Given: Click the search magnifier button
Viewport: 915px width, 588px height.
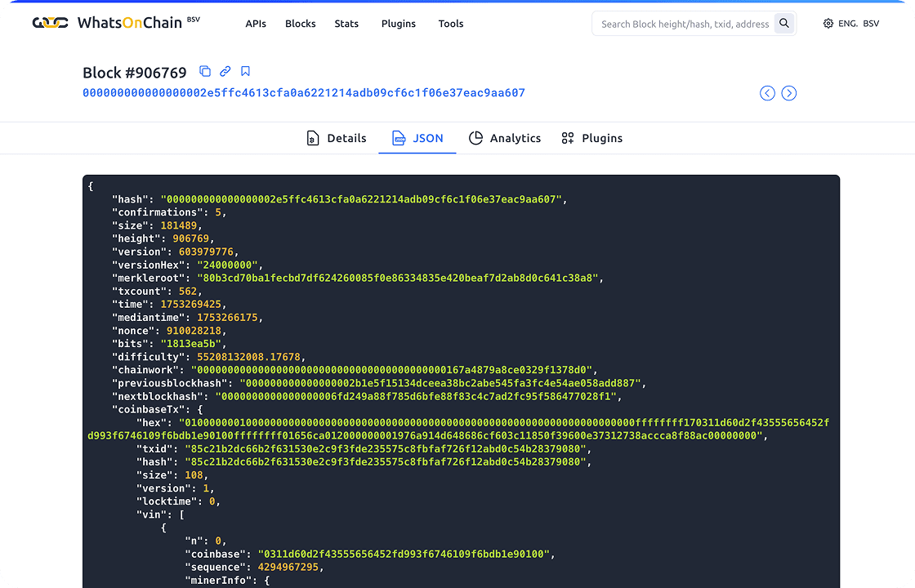Looking at the screenshot, I should click(784, 24).
